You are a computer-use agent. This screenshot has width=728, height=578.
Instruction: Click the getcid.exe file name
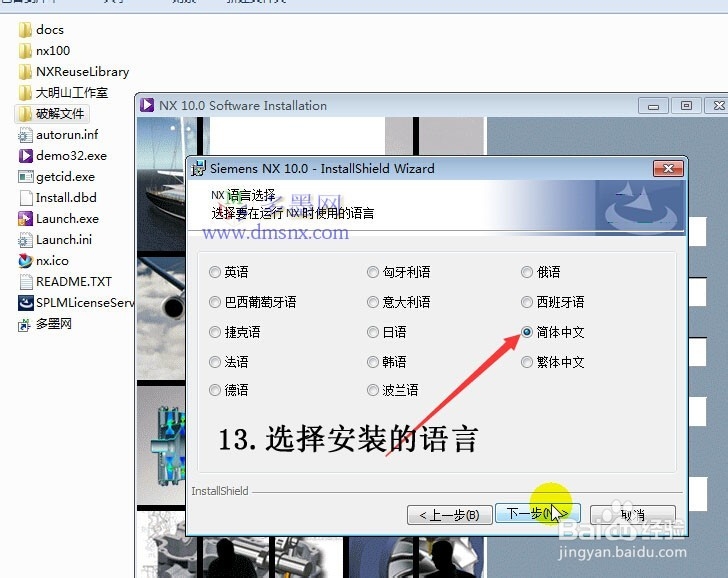(65, 177)
